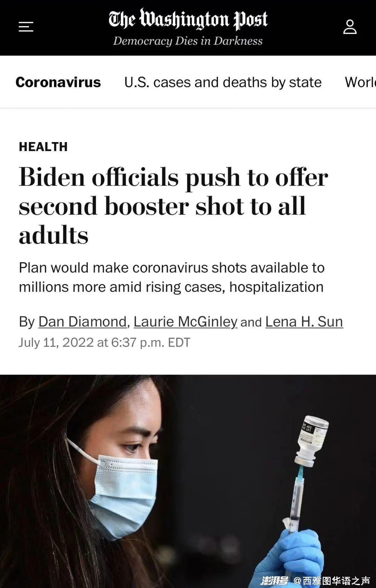Tap the Biden officials booster headline
376x588 pixels.
(x=173, y=206)
